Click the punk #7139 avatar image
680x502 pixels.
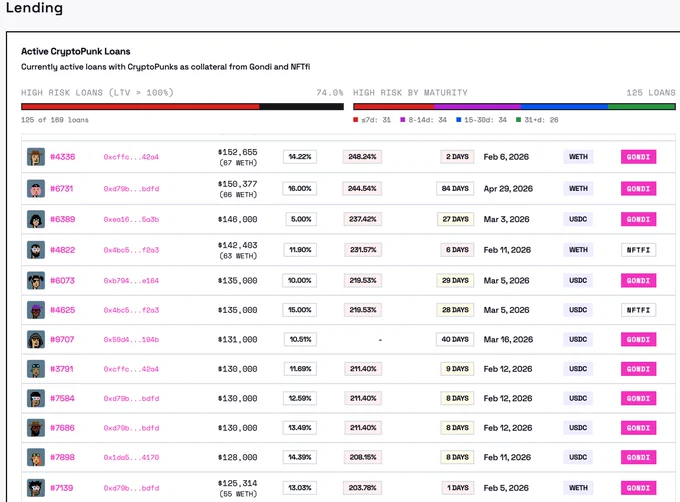pos(36,488)
